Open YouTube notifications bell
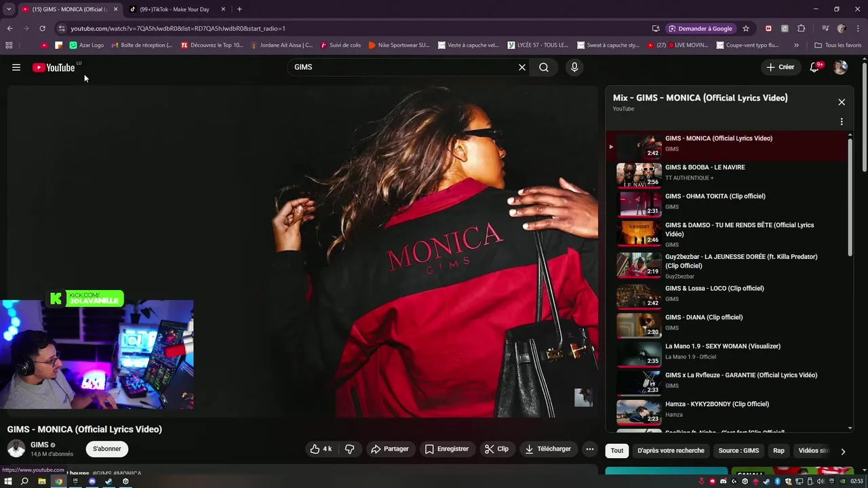The image size is (868, 488). (x=814, y=67)
